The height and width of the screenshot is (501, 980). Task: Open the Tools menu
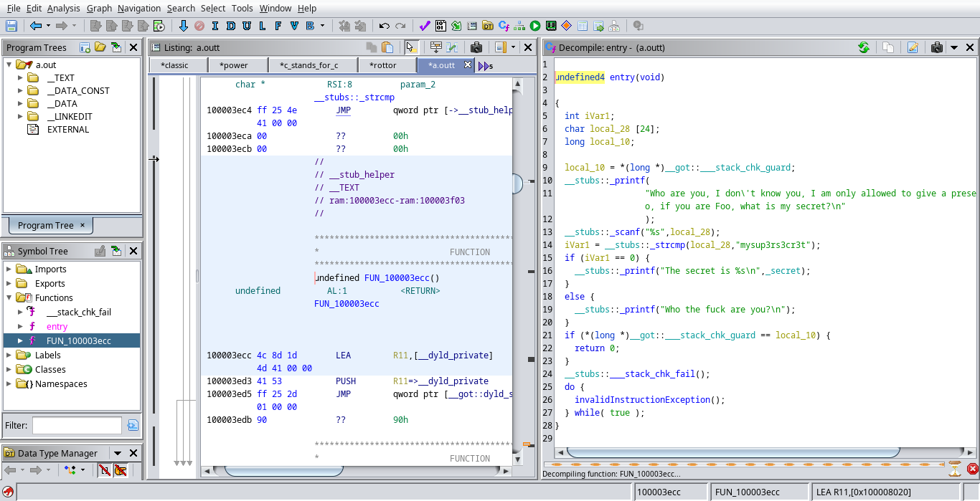pyautogui.click(x=242, y=8)
